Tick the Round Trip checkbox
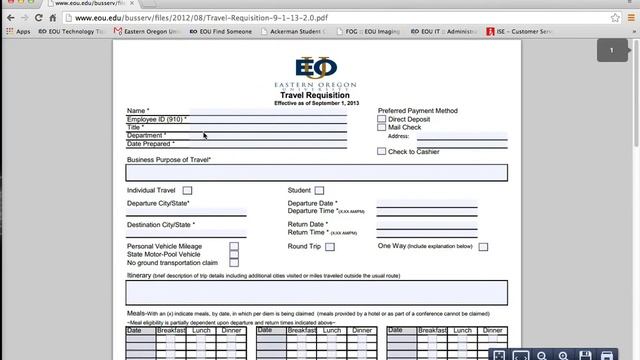 pos(330,247)
